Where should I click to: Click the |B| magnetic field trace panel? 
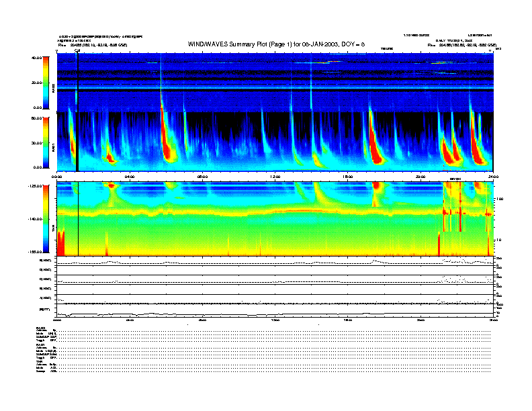click(275, 311)
